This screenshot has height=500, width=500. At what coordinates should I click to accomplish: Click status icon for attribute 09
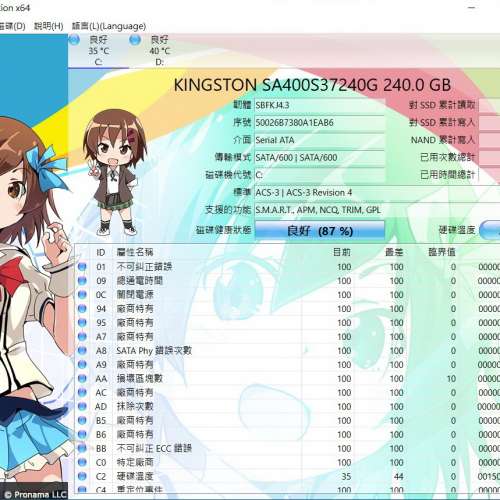pyautogui.click(x=82, y=281)
